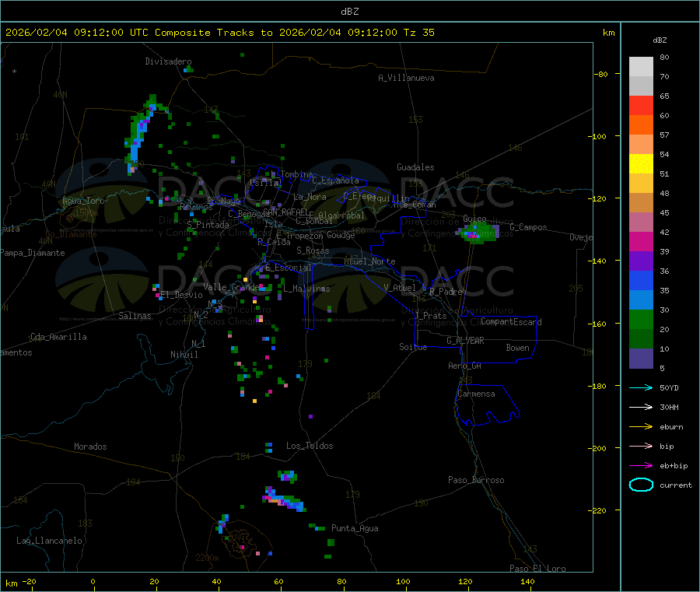
Task: Pick the purple 36-39 dBZ color band
Action: [641, 261]
